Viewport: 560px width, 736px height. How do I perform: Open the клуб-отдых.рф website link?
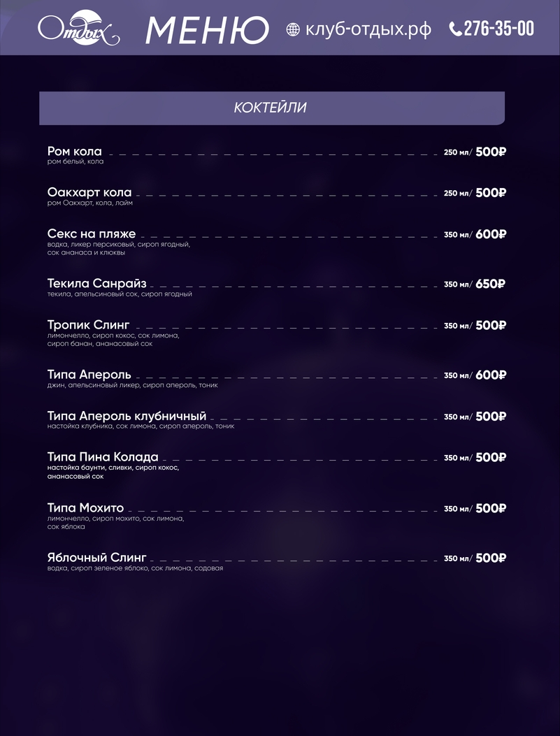coord(368,29)
